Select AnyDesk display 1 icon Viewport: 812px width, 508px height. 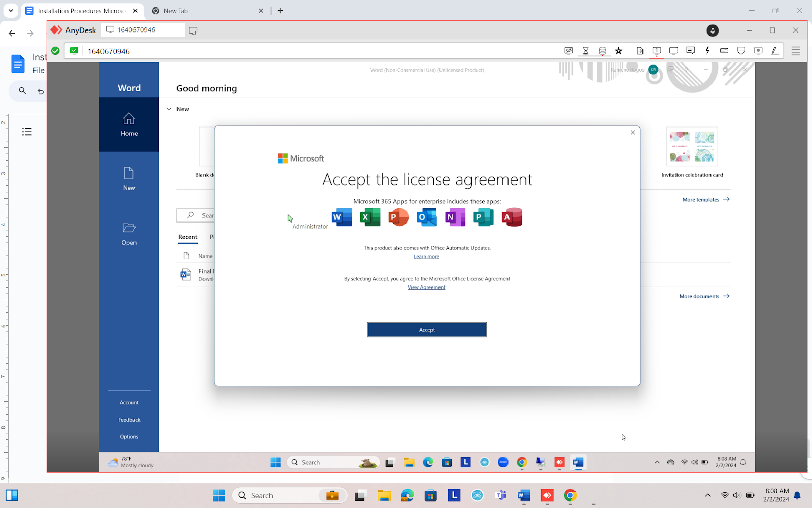(657, 51)
